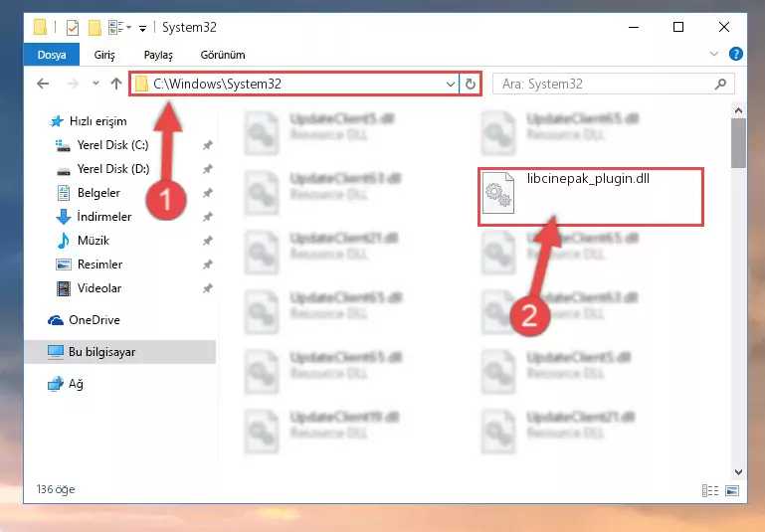The width and height of the screenshot is (765, 532).
Task: Click the New folder icon in title bar
Action: (95, 27)
